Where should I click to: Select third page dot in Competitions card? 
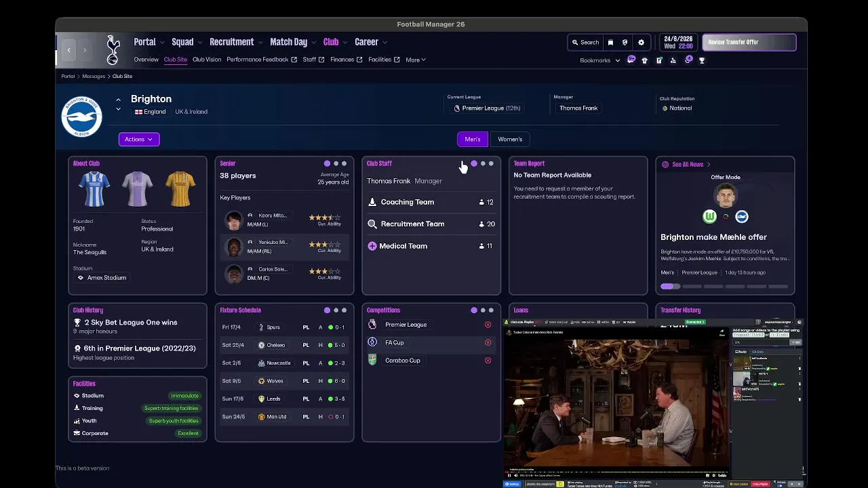tap(491, 310)
